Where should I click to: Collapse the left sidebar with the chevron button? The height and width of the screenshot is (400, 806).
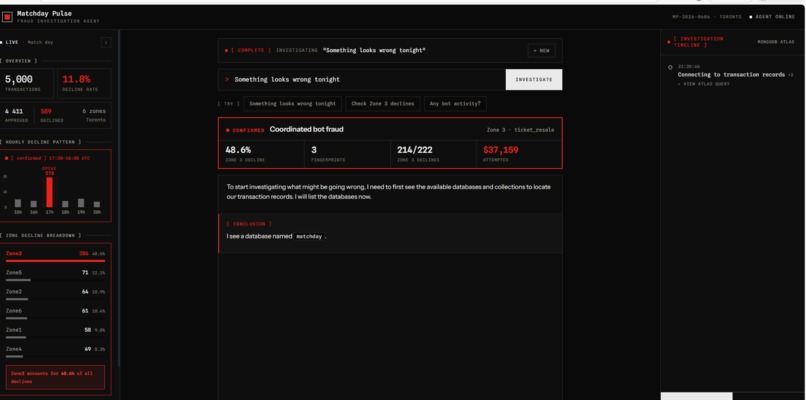click(106, 43)
